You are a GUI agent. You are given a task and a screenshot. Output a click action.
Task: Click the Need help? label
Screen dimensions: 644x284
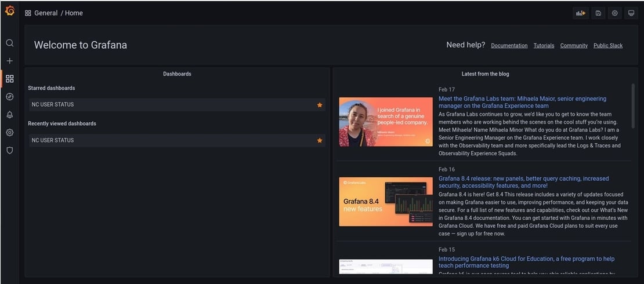pos(465,45)
